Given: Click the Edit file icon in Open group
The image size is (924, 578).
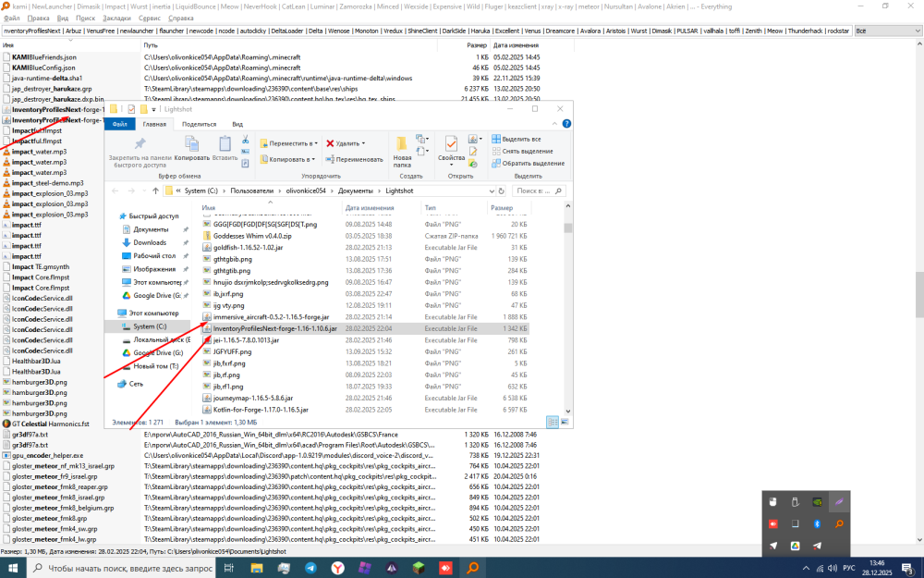Looking at the screenshot, I should coord(472,152).
